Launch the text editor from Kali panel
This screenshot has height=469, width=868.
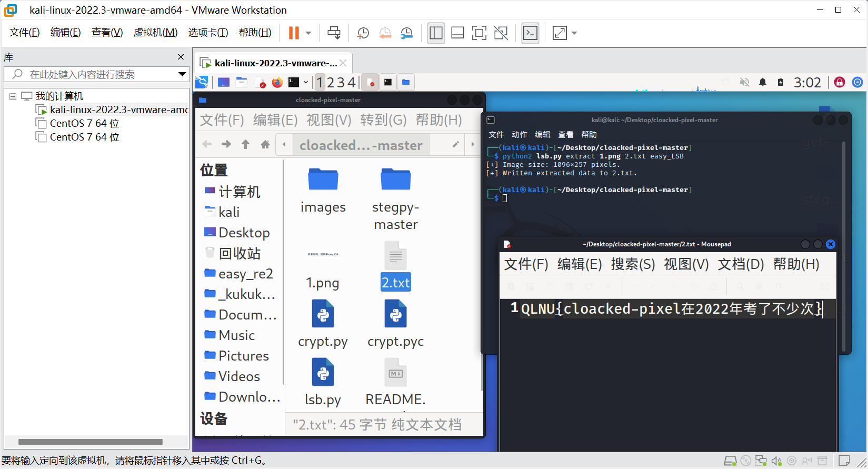tap(260, 82)
